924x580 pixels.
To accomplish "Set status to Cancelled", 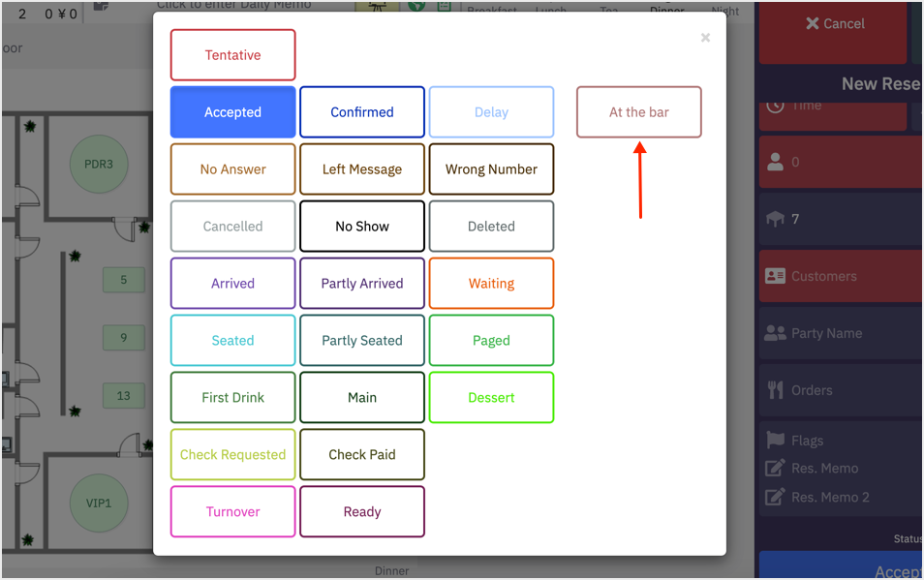I will coord(232,227).
